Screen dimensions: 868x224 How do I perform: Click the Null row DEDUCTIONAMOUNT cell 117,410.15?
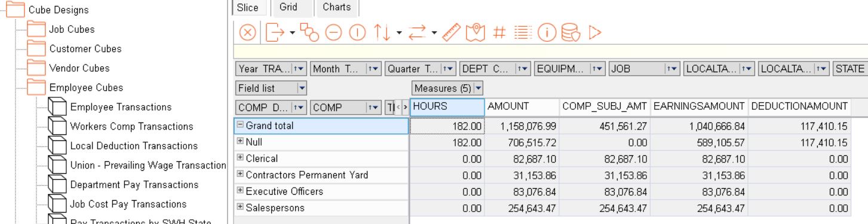point(799,142)
